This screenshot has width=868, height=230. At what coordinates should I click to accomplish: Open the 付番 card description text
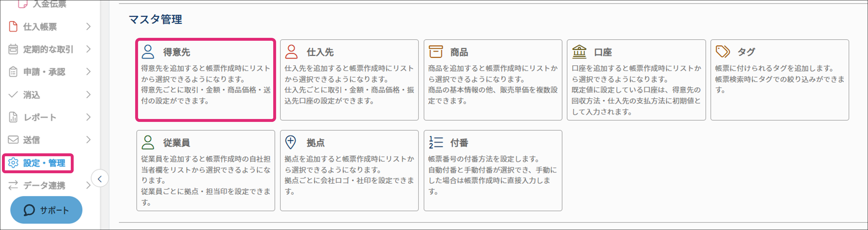[x=492, y=175]
